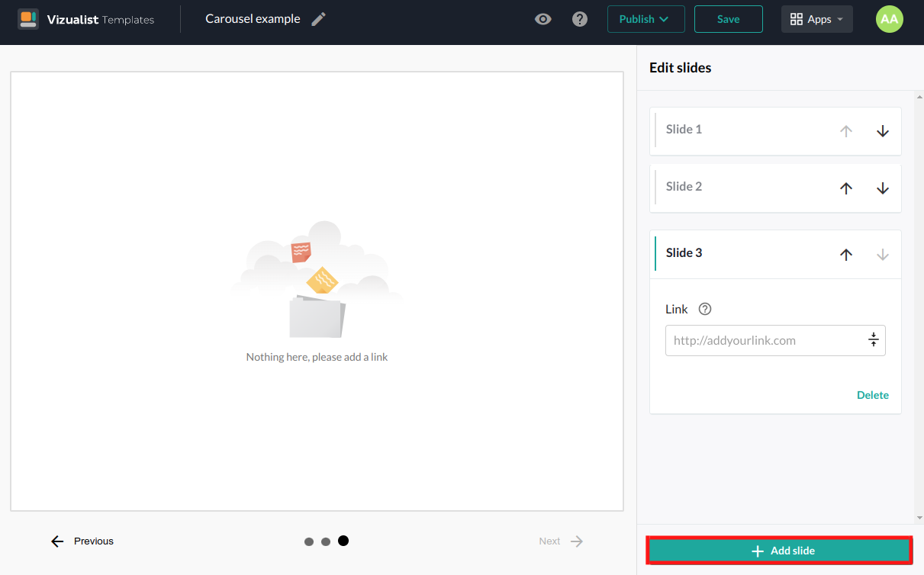
Task: Select the first carousel pagination dot
Action: [309, 541]
